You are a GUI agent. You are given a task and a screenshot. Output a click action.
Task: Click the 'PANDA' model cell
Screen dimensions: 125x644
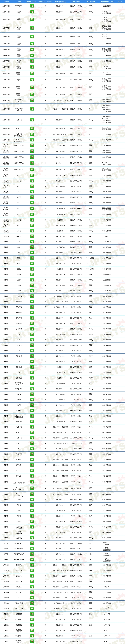click(19, 421)
